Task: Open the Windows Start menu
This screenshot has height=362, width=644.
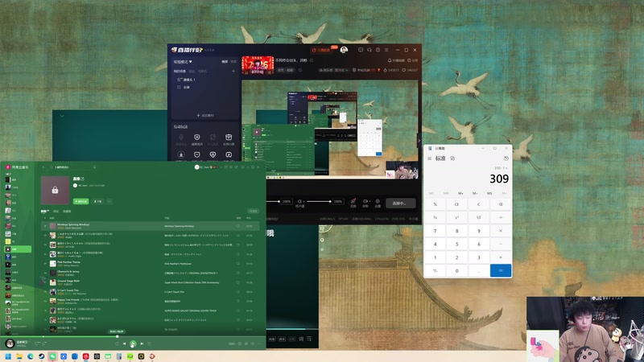Action: click(8, 356)
